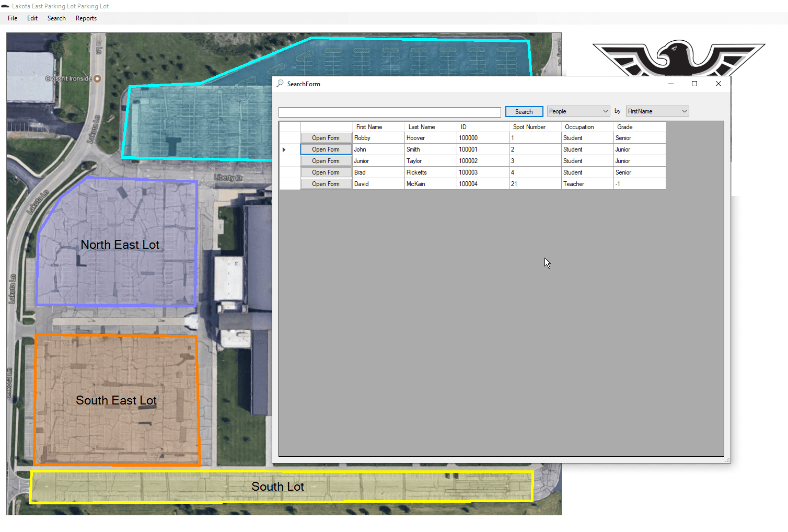
Task: Click the Lakota East app title icon
Action: tap(5, 6)
